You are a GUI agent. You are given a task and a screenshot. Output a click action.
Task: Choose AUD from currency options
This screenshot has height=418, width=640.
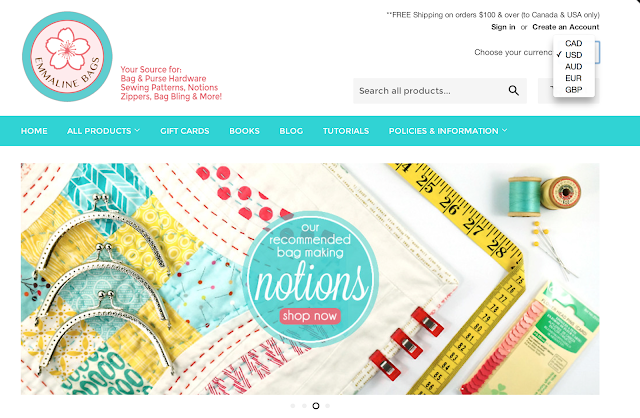pyautogui.click(x=573, y=67)
